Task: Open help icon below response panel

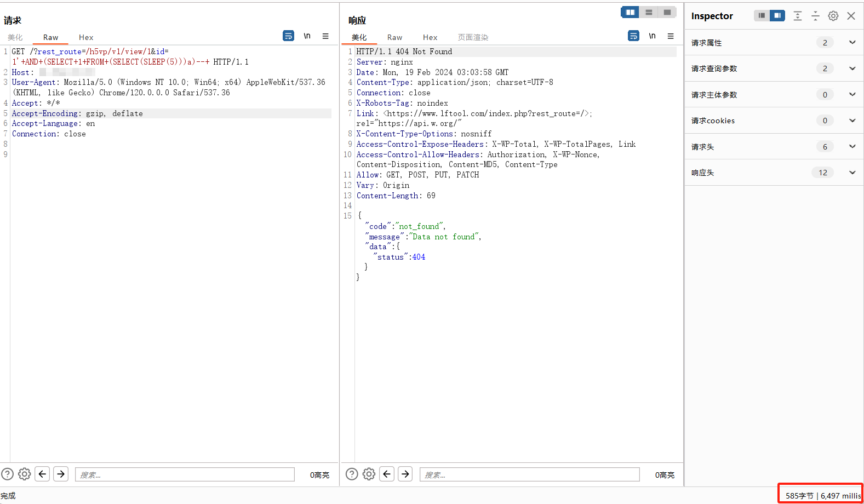Action: pyautogui.click(x=352, y=474)
